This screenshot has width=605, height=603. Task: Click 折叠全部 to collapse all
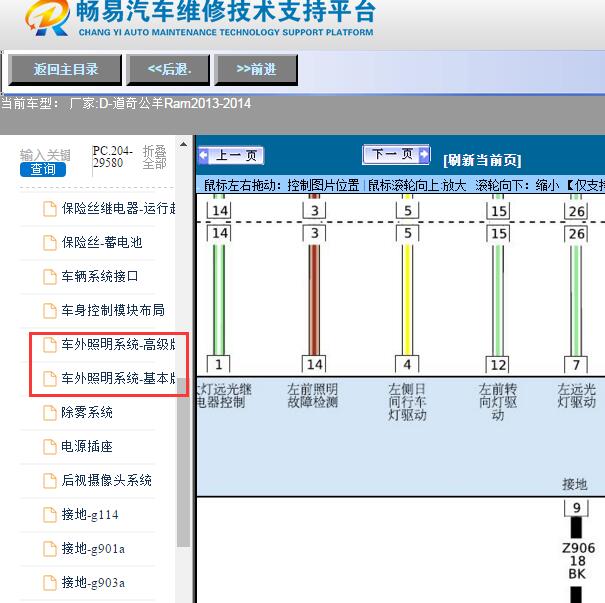coord(154,157)
